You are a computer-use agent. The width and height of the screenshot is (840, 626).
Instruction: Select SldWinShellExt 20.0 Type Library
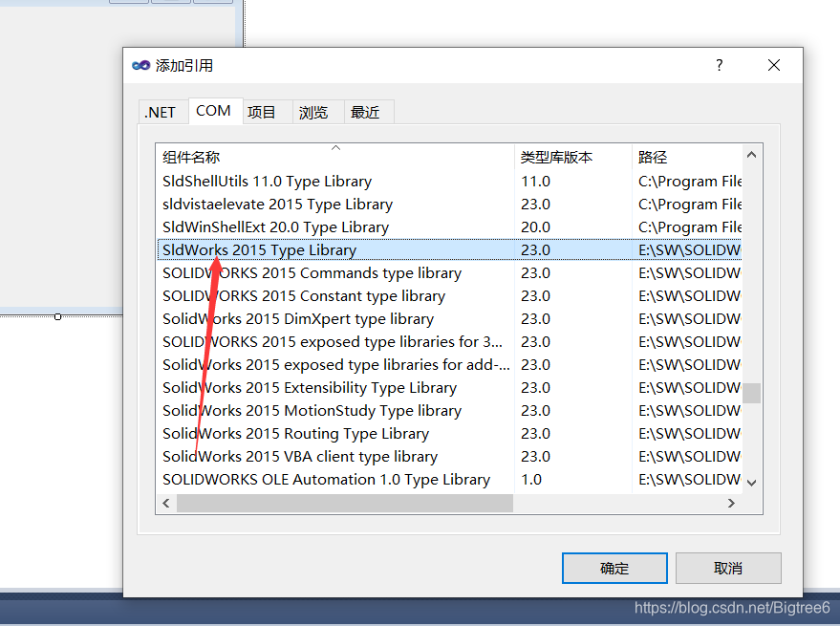point(275,227)
